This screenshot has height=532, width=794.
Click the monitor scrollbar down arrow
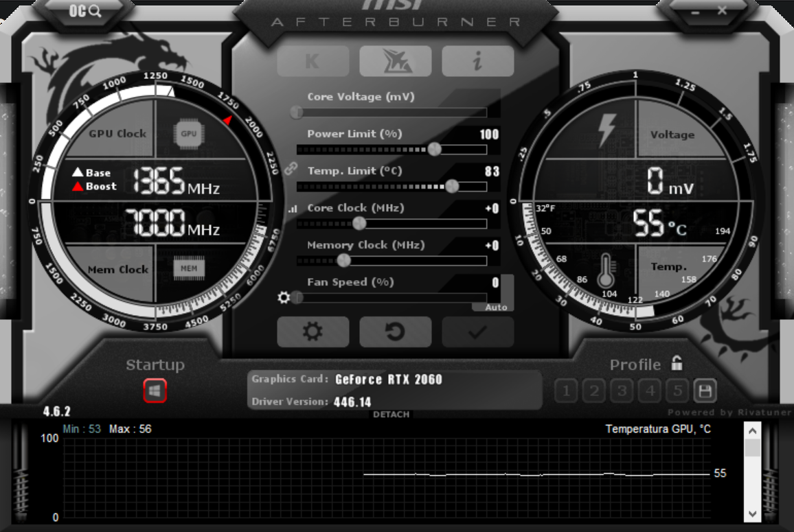click(753, 513)
